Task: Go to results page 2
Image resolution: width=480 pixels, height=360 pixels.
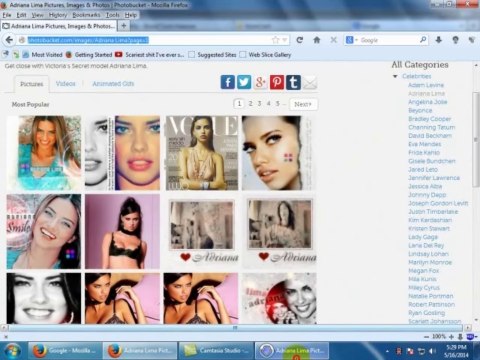Action: (250, 104)
